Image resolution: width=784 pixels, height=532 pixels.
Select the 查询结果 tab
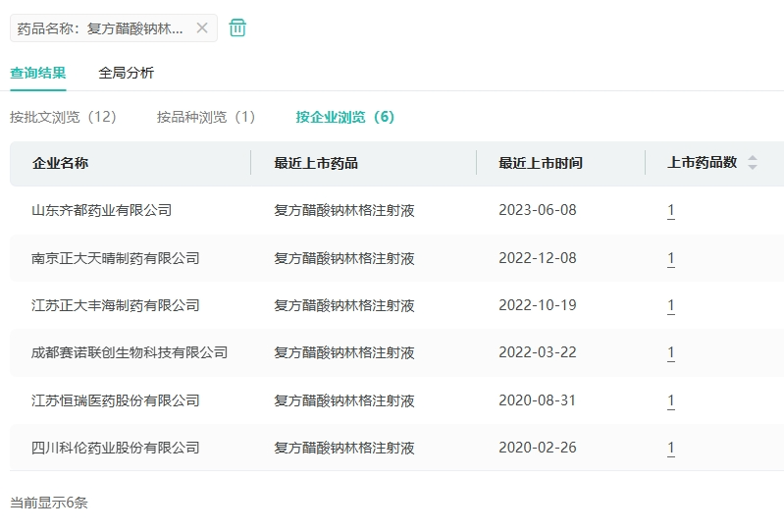(x=38, y=73)
